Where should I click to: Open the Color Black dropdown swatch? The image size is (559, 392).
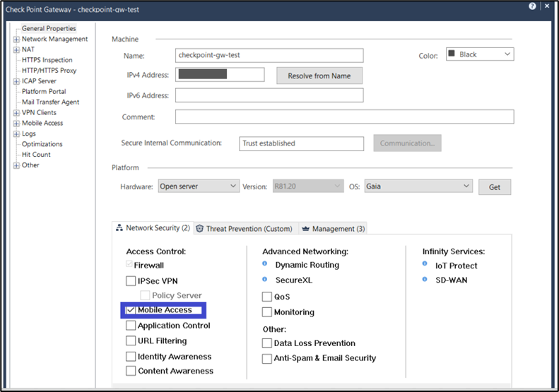(x=479, y=54)
